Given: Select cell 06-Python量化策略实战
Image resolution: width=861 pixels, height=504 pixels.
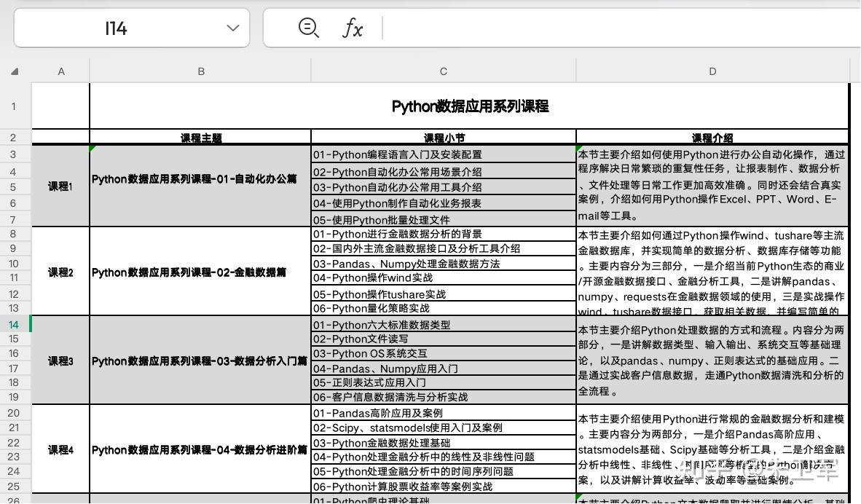Looking at the screenshot, I should click(x=443, y=308).
